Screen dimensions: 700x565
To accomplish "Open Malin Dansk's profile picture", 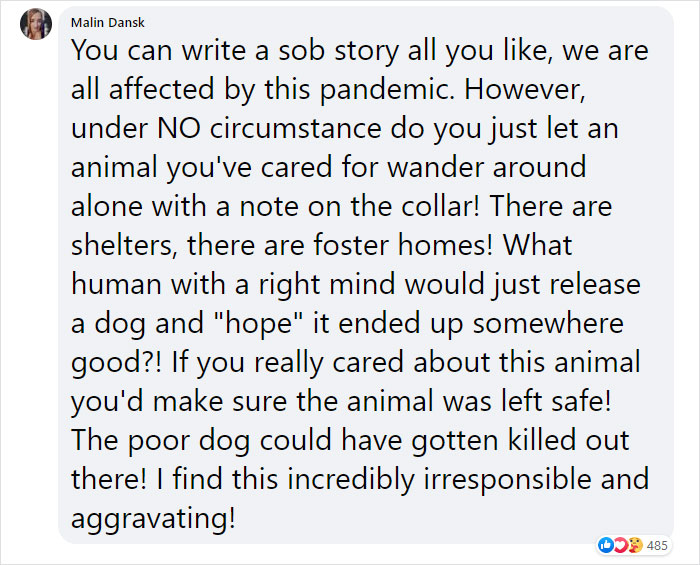I will click(36, 24).
